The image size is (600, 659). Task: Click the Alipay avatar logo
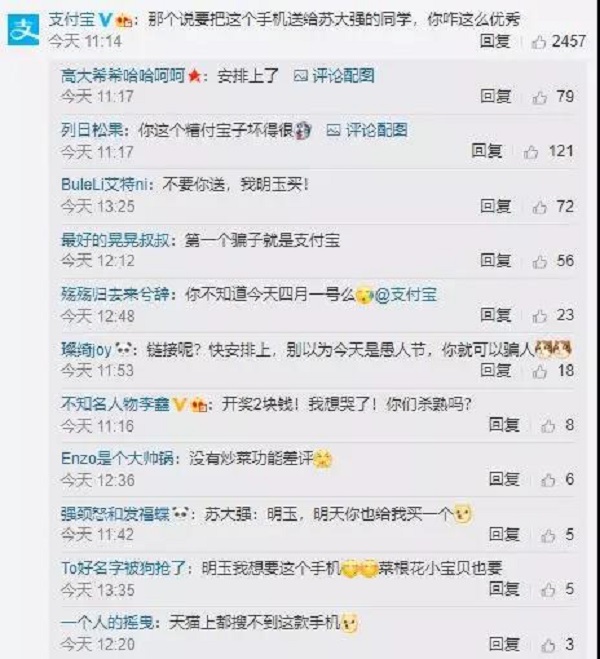[23, 29]
